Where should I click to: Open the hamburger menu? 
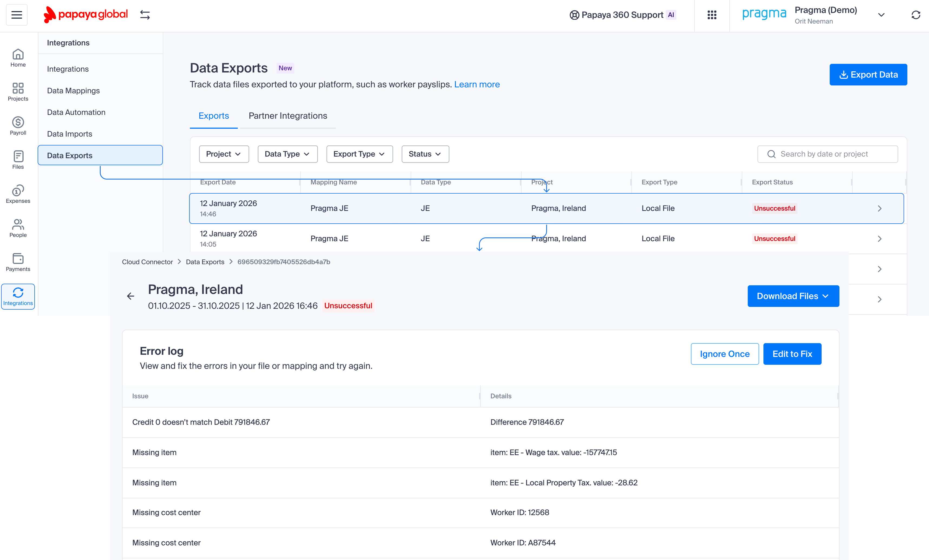(x=17, y=15)
